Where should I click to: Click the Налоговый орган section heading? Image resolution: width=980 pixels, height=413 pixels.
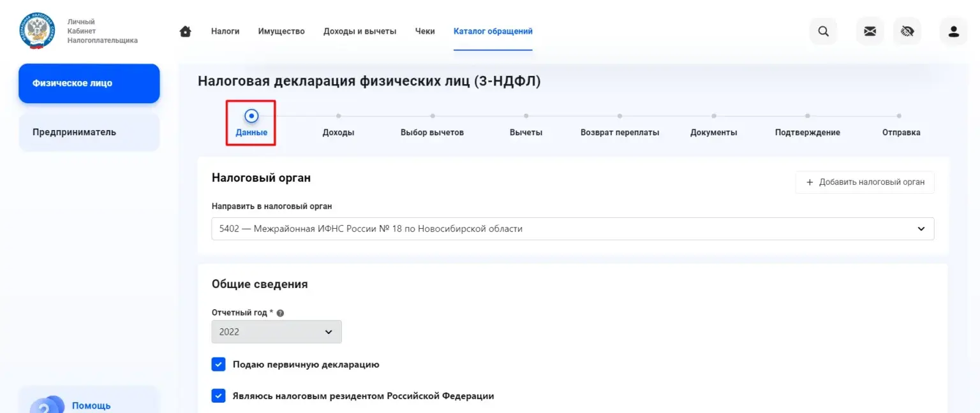(x=261, y=178)
